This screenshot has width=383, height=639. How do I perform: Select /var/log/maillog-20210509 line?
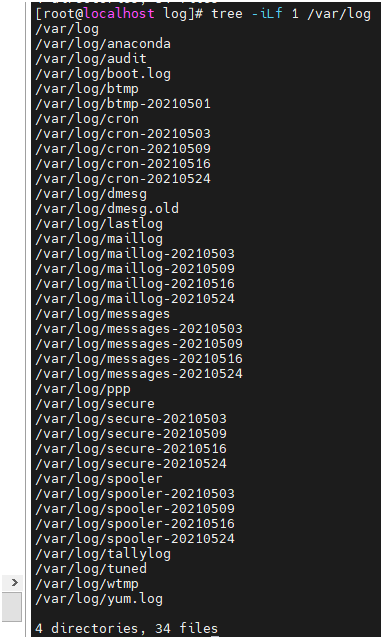click(x=135, y=269)
